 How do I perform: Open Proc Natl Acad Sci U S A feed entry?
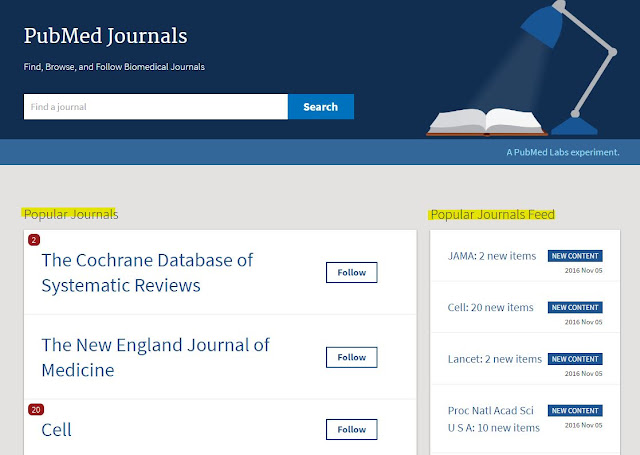point(493,419)
